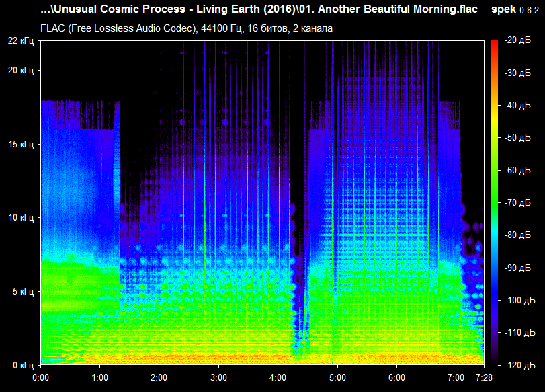This screenshot has width=545, height=392.
Task: Click the 4:00 time axis marker
Action: tap(278, 377)
